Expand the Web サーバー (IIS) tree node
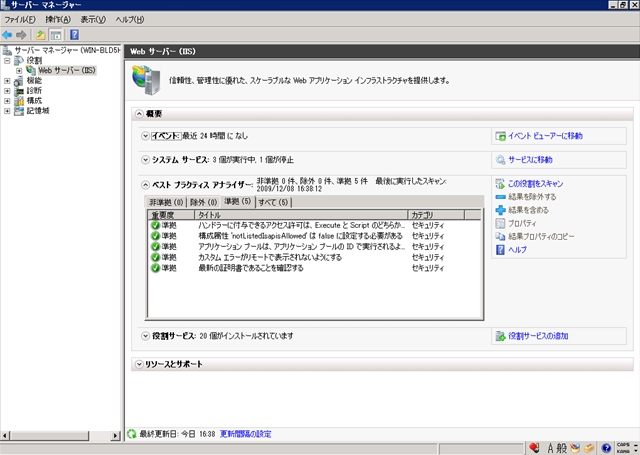Viewport: 640px width, 455px height. [x=19, y=71]
